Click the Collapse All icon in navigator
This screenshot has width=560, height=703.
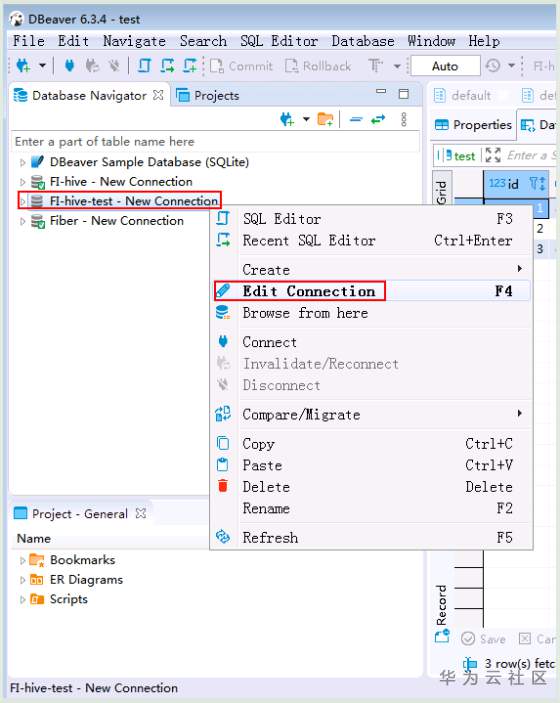click(x=356, y=119)
